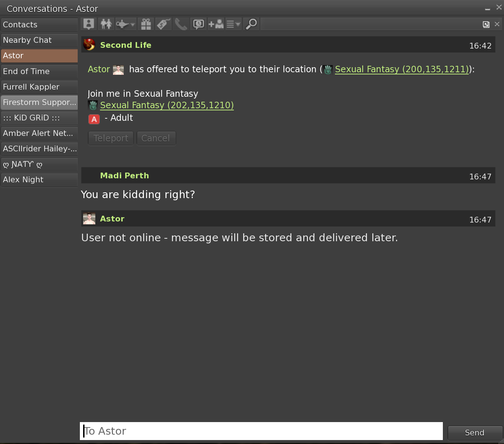The height and width of the screenshot is (444, 504).
Task: Open the Sexual Fantasy (202,135,1210) location link
Action: coord(167,105)
